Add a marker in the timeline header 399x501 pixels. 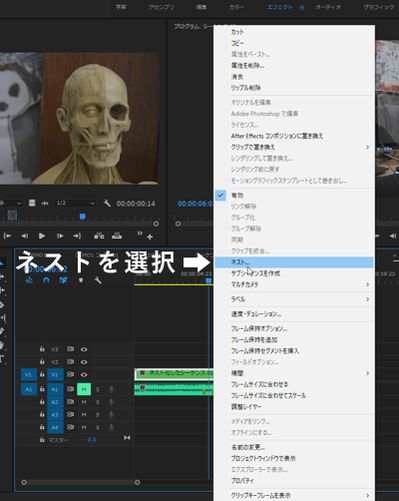[x=81, y=280]
